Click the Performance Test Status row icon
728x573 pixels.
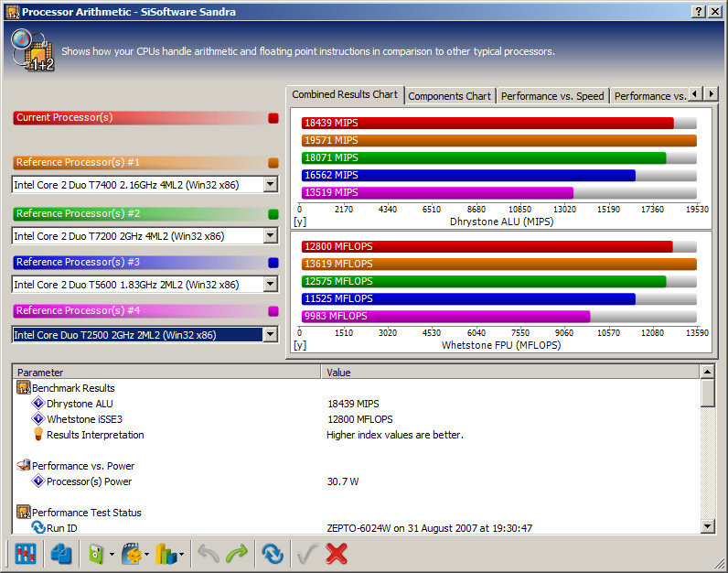(24, 512)
